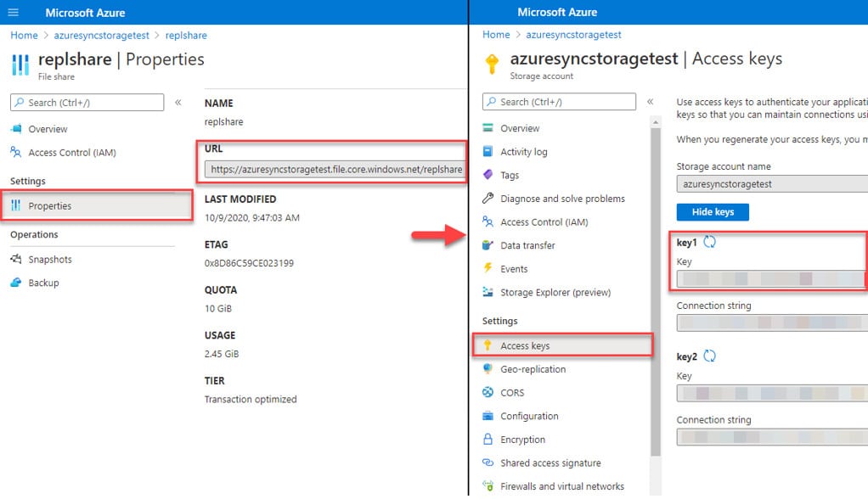
Task: Go to Home breadcrumb in right pane
Action: pyautogui.click(x=496, y=34)
